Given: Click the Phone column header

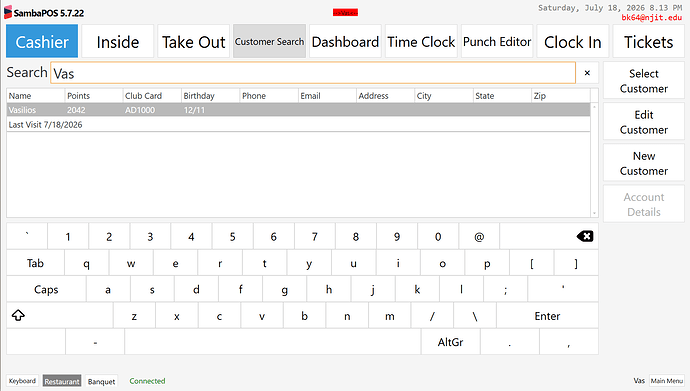Looking at the screenshot, I should click(269, 95).
